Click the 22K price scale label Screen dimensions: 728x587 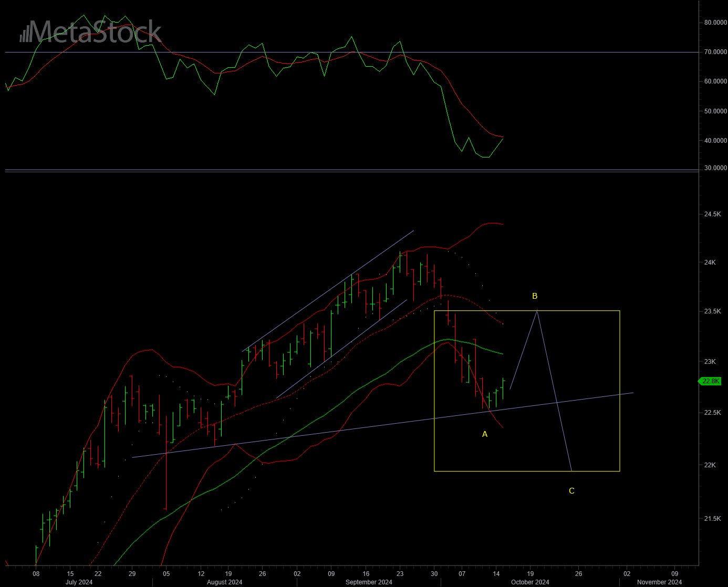click(x=710, y=465)
